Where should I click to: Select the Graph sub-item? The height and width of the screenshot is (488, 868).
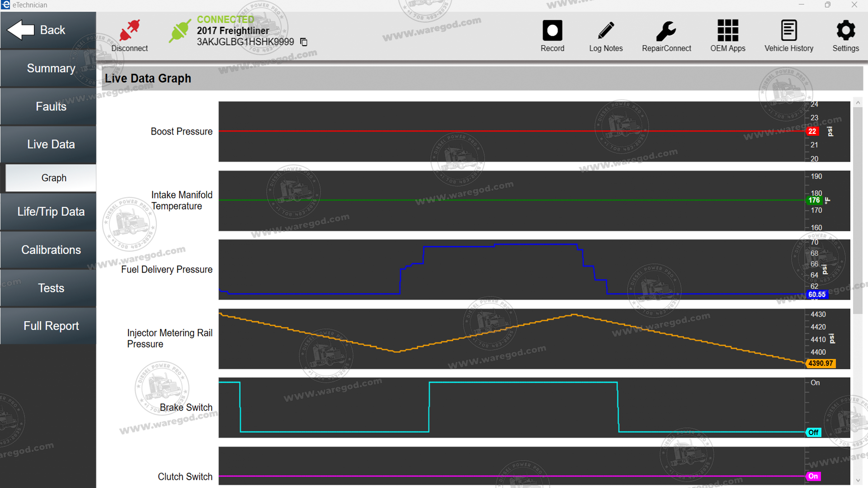click(53, 178)
